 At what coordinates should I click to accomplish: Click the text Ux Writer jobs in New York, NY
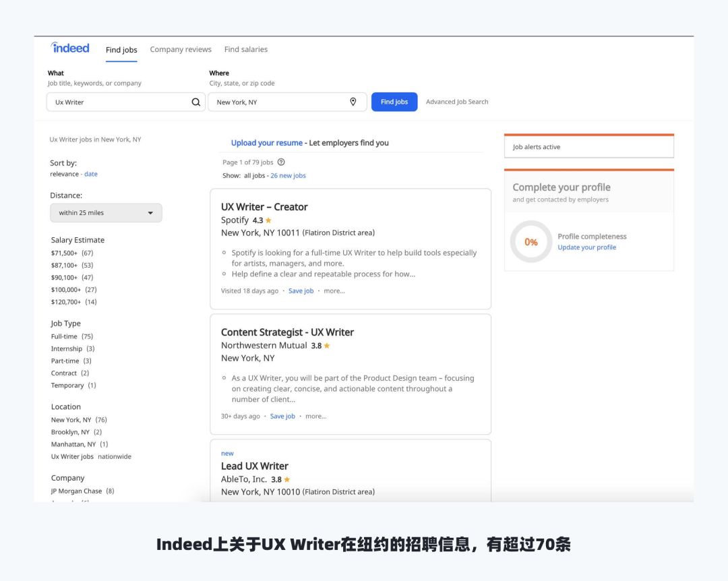(95, 140)
